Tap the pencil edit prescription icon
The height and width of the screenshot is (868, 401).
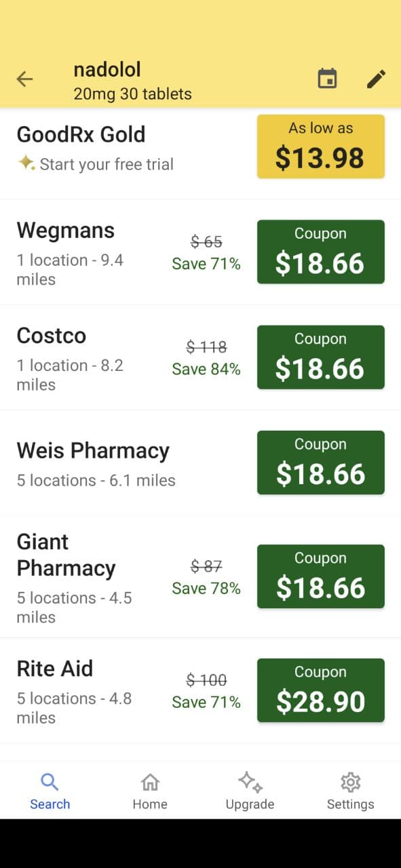tap(376, 79)
